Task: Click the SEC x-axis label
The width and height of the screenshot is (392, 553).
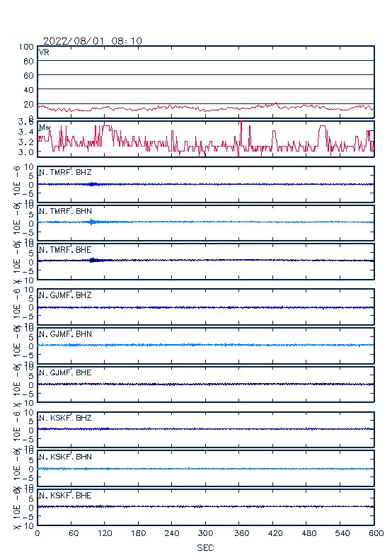Action: tap(205, 547)
